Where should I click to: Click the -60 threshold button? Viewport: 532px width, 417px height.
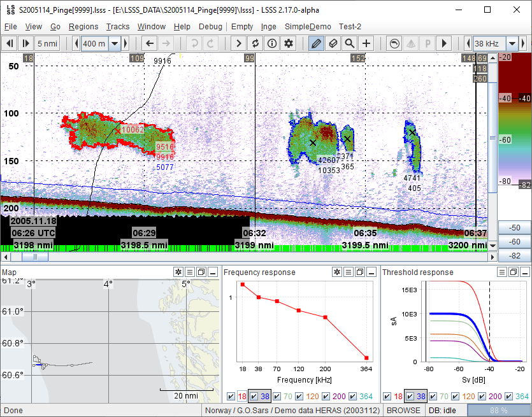tap(514, 242)
